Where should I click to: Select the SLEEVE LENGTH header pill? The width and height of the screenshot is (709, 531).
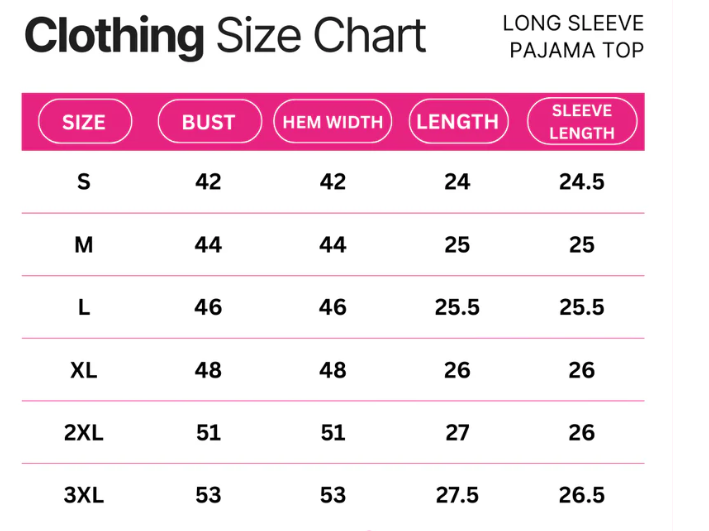[581, 122]
